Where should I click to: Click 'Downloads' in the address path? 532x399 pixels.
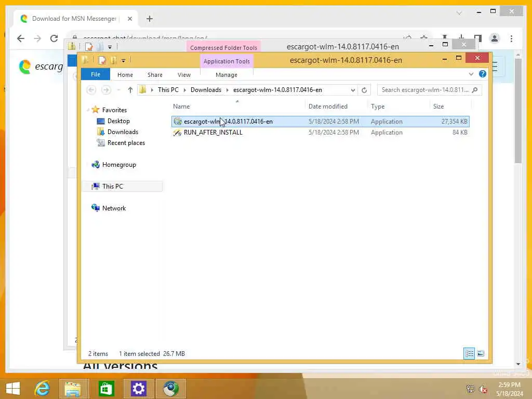tap(206, 90)
